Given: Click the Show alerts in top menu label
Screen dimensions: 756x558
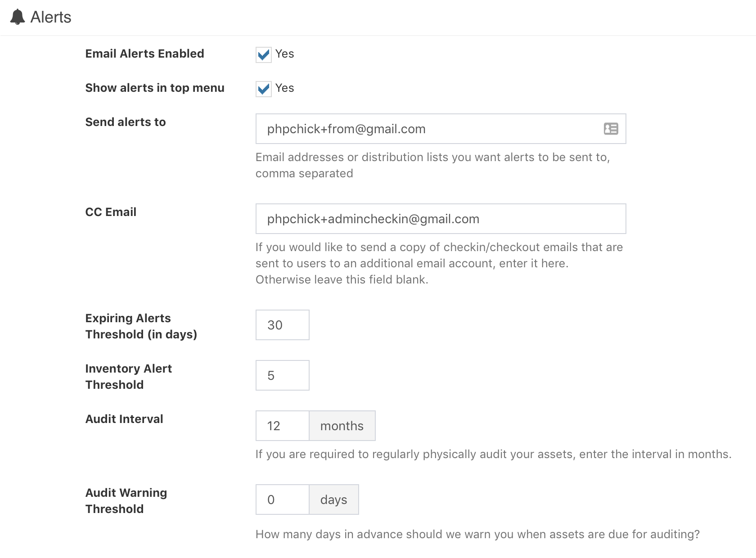Looking at the screenshot, I should (155, 88).
